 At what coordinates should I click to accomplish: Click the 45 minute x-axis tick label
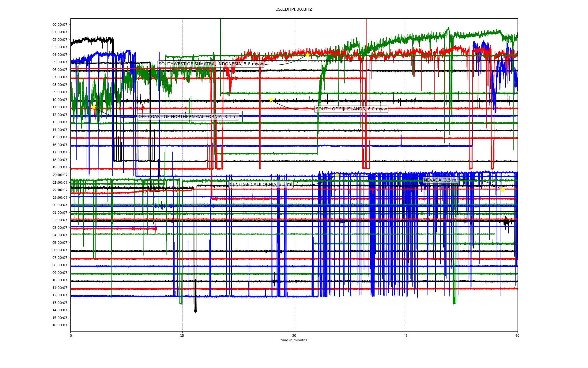[x=406, y=335]
